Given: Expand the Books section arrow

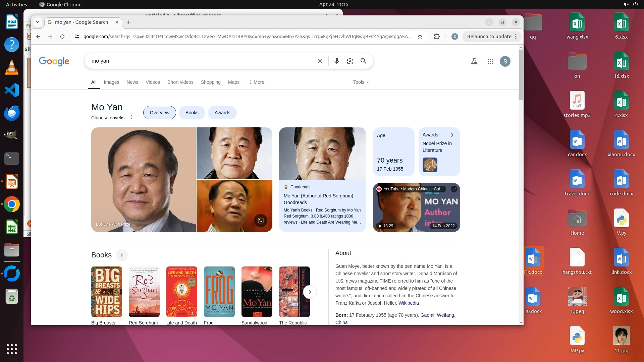Looking at the screenshot, I should click(122, 255).
